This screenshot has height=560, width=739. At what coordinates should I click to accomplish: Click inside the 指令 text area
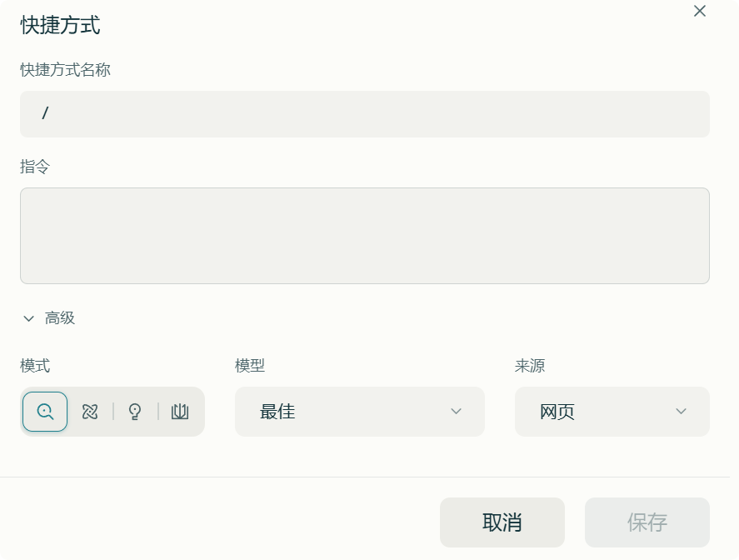click(364, 236)
